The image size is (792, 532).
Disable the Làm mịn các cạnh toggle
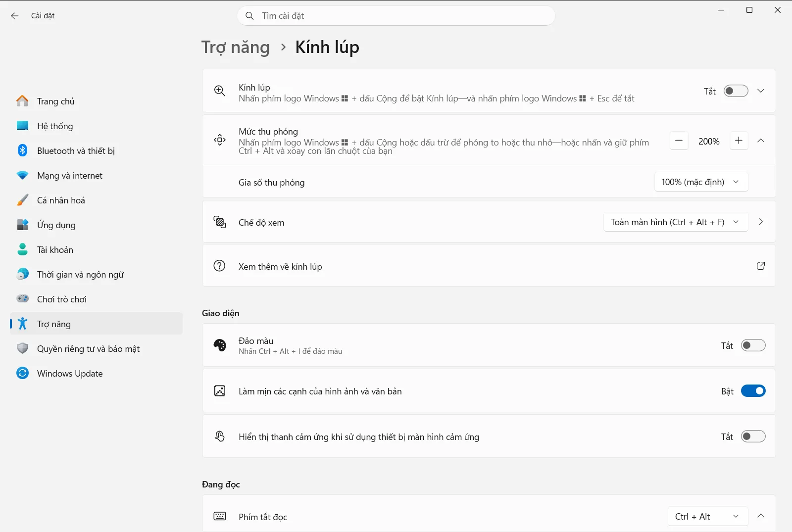(x=753, y=391)
